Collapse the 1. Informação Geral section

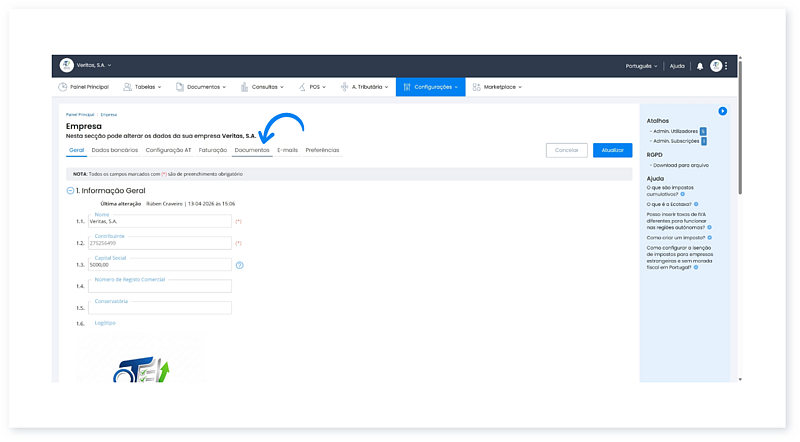click(x=70, y=191)
